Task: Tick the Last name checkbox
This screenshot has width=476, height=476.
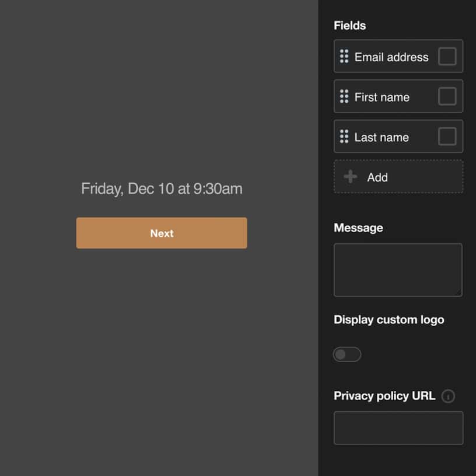Action: pos(447,136)
